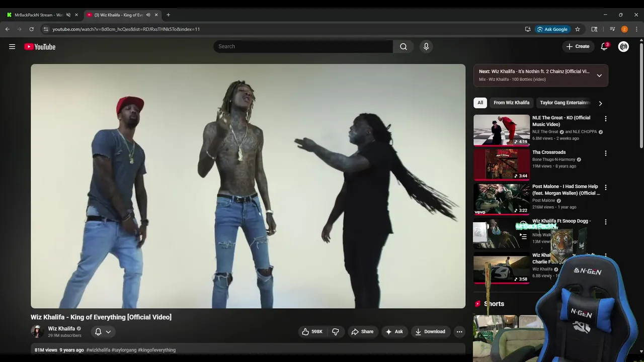Toggle notification bell for Wiz Khalifa channel
The image size is (644, 362).
(103, 332)
